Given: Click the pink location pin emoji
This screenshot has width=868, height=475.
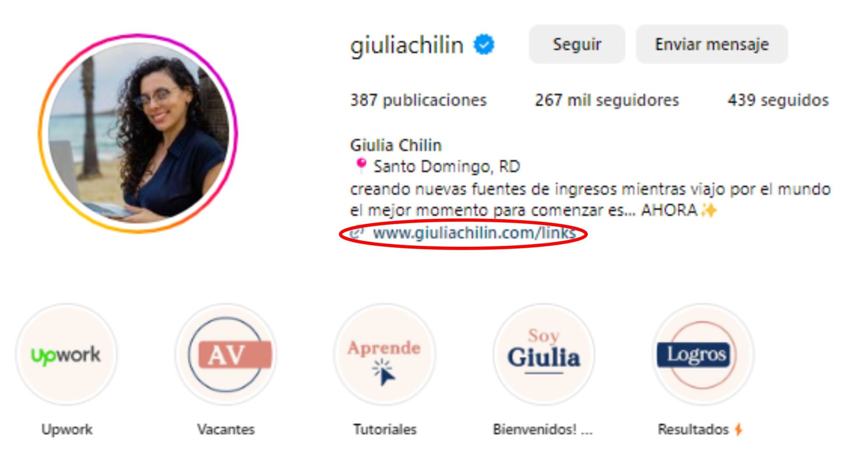Looking at the screenshot, I should pos(361,166).
